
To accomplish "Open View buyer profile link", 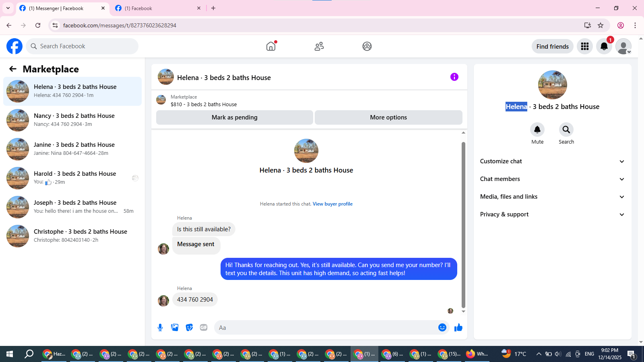I will pos(332,204).
